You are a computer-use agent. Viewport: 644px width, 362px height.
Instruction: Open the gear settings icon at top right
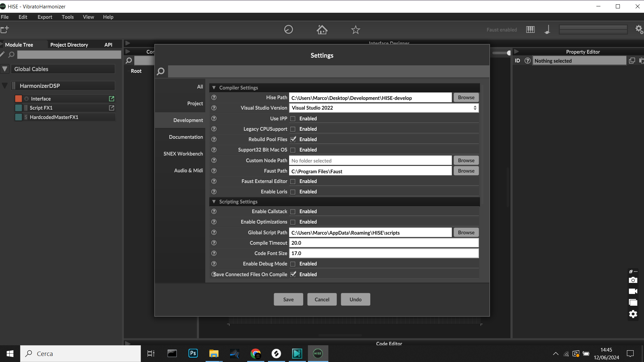coord(639,29)
